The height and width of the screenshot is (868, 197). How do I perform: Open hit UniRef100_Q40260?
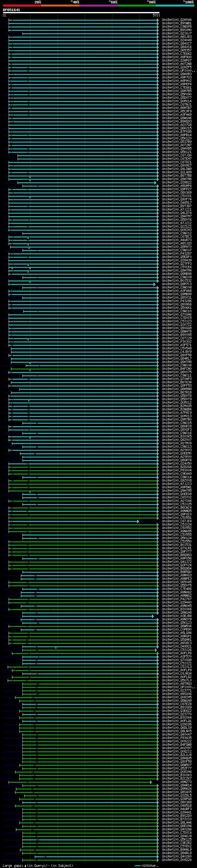[177, 857]
